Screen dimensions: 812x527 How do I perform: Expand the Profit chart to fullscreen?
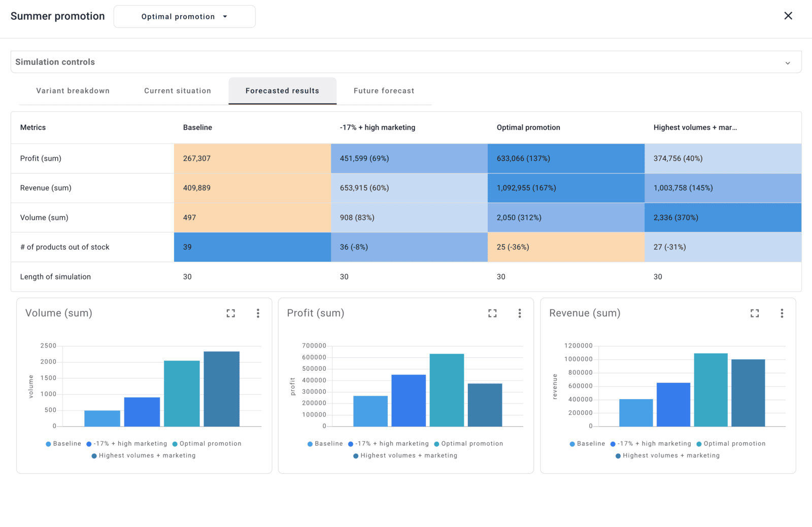(492, 313)
